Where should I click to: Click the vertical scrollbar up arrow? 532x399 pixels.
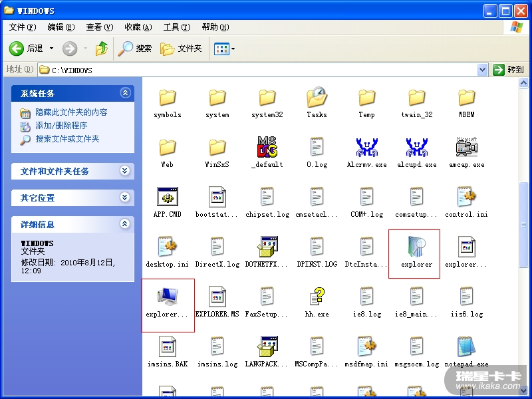pos(523,82)
